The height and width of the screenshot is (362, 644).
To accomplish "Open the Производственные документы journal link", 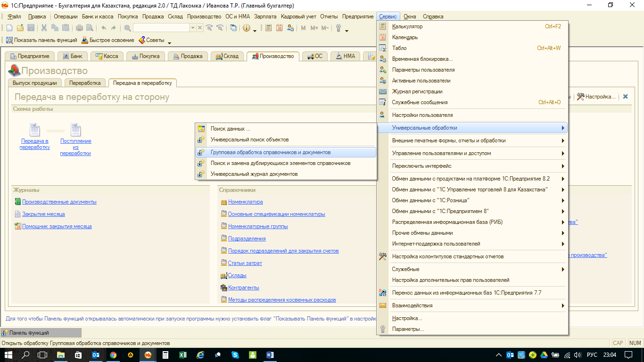I will 59,202.
